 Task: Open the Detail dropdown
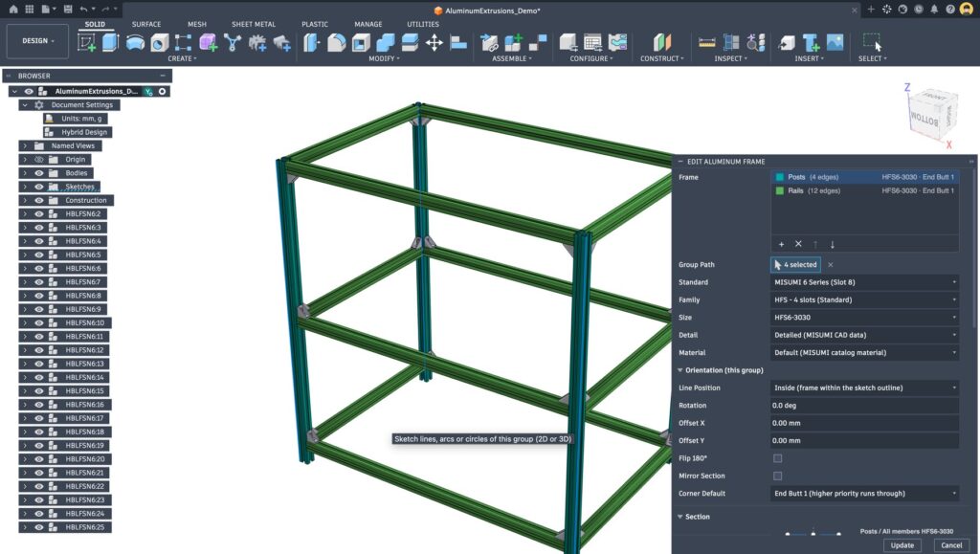coord(864,335)
